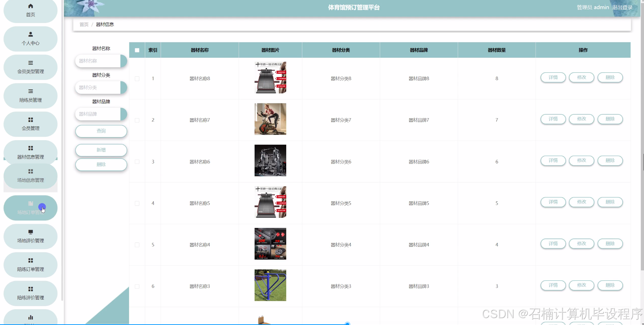This screenshot has height=325, width=644.
Task: Click 详情 for 器材名称4
Action: point(553,244)
